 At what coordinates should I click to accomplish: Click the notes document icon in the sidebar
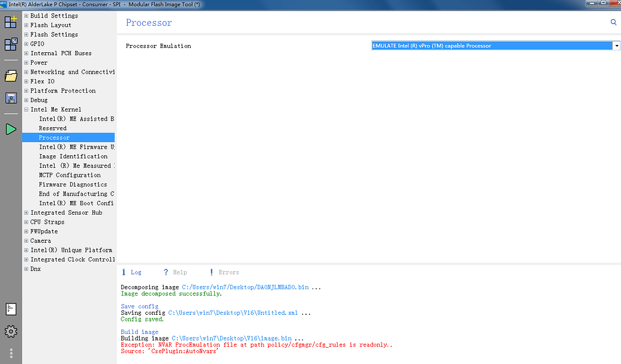point(10,309)
